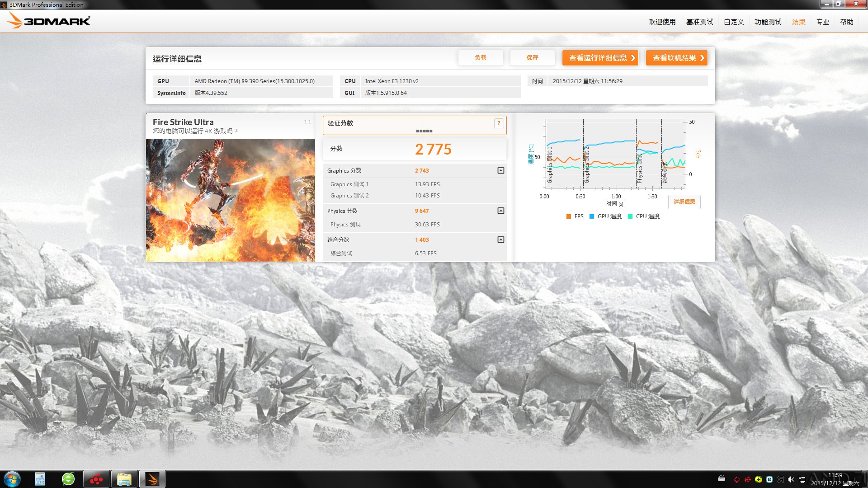868x488 pixels.
Task: Click the Physics score value 9 647
Action: click(422, 211)
